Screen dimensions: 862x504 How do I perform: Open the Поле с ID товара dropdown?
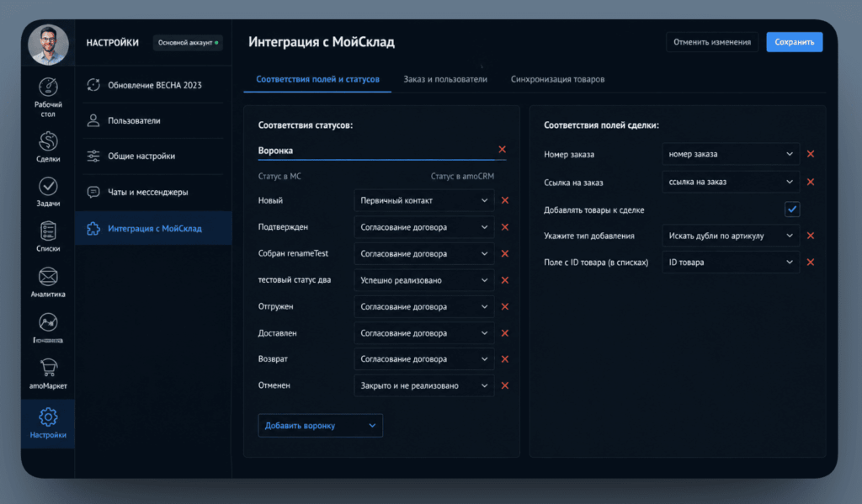click(730, 263)
